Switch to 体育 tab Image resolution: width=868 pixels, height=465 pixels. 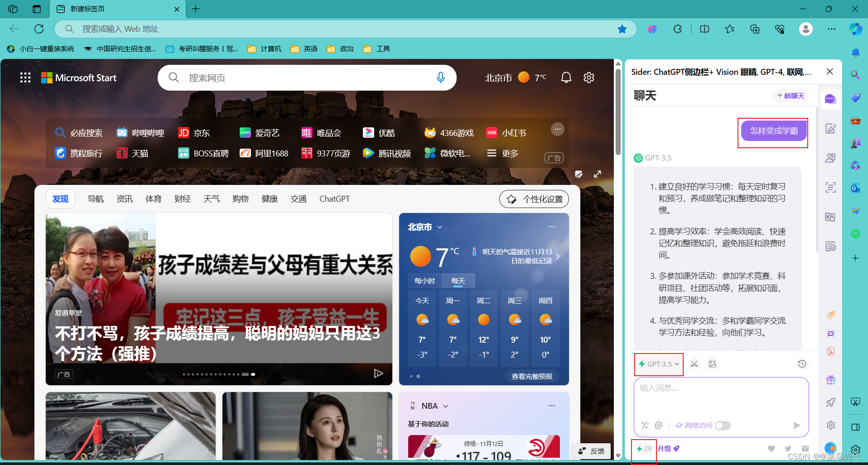154,199
